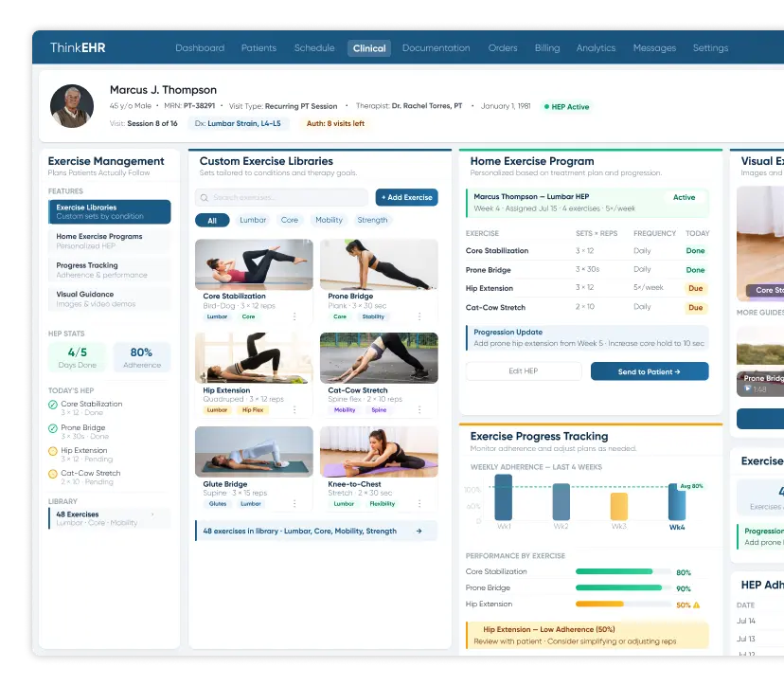
Task: Open the Hip Extension exercise thumbnail
Action: pos(254,358)
